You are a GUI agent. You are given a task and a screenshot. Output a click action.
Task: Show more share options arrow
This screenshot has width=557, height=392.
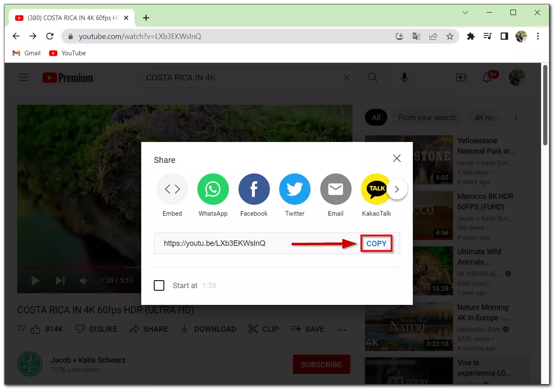tap(397, 189)
